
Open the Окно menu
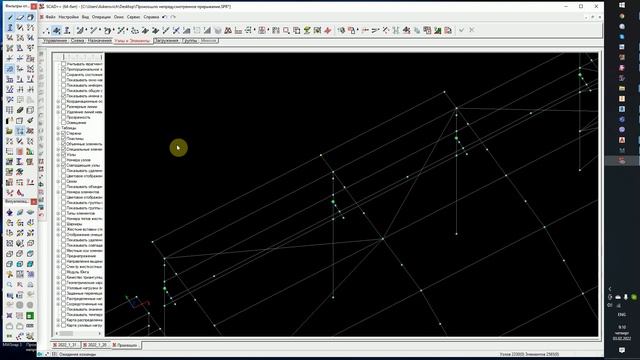[119, 17]
